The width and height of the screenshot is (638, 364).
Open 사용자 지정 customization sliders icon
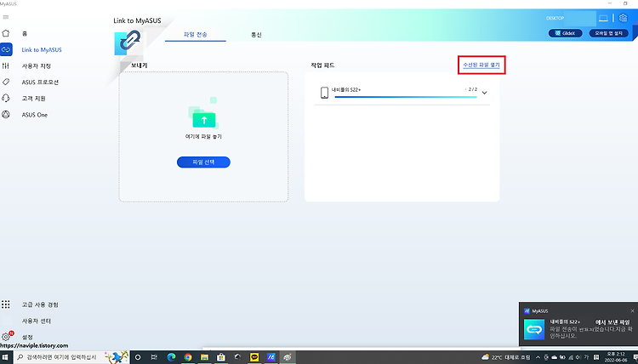6,65
